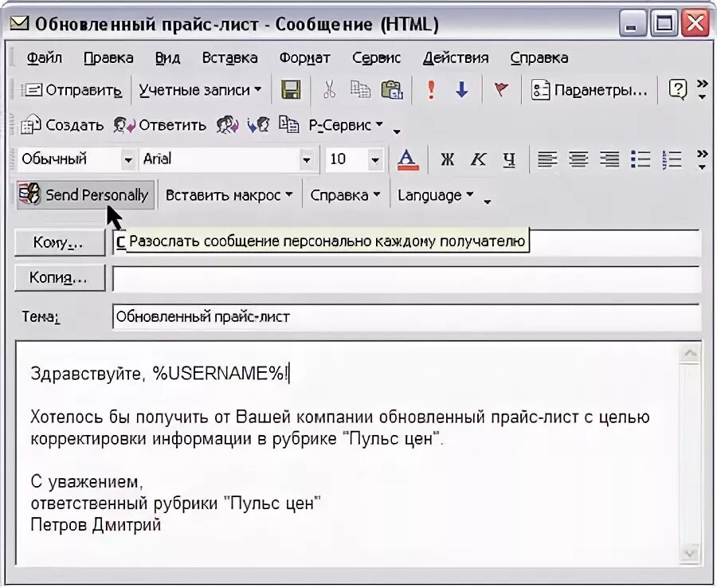Minimize the message window
The width and height of the screenshot is (717, 588).
click(633, 24)
